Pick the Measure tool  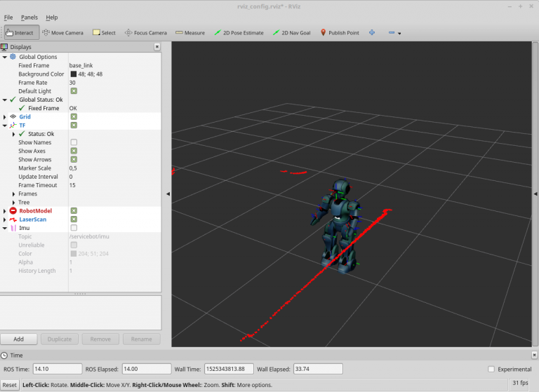(190, 32)
